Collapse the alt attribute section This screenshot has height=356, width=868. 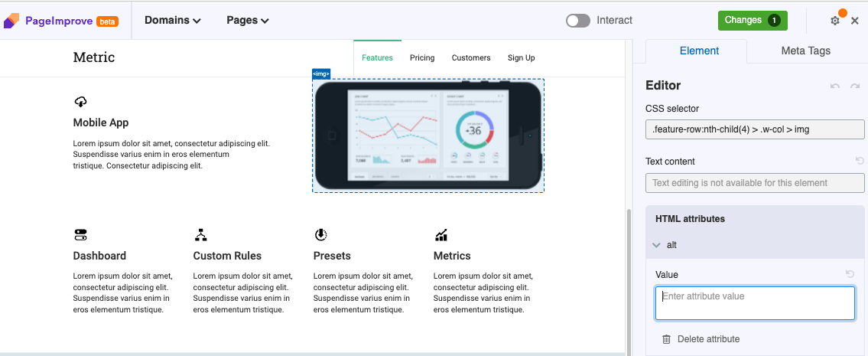point(656,245)
